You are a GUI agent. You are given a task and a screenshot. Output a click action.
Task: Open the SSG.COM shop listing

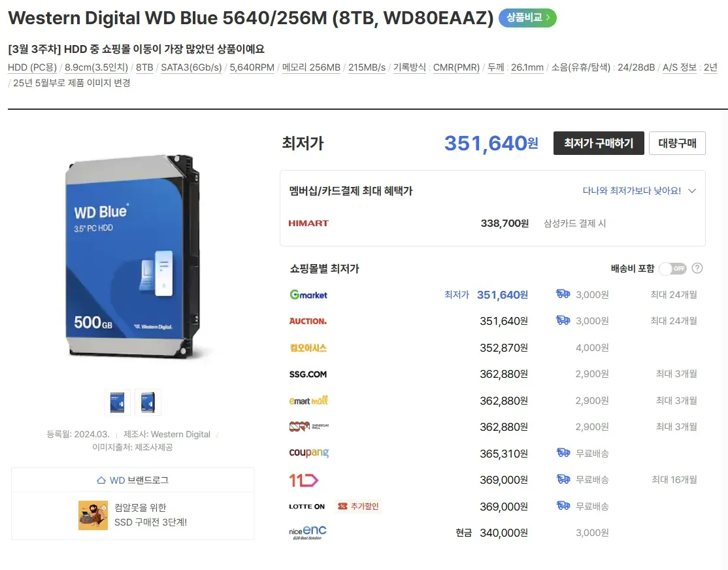(308, 374)
